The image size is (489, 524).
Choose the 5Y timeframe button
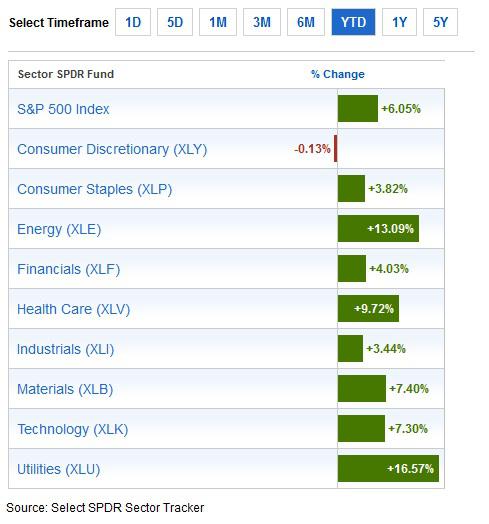pyautogui.click(x=440, y=22)
